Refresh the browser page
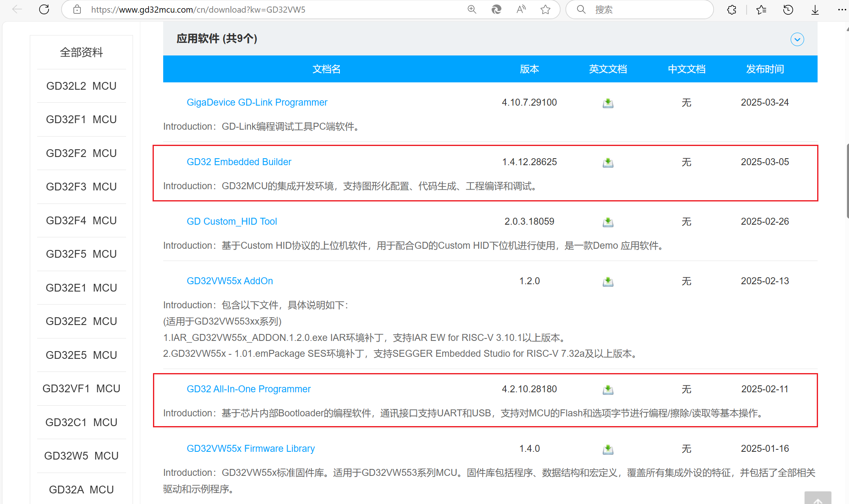The width and height of the screenshot is (849, 504). click(x=44, y=9)
